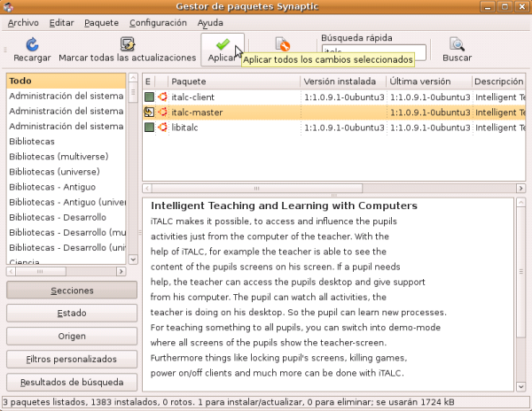
Task: Click the Recargar reload icon
Action: [x=33, y=43]
